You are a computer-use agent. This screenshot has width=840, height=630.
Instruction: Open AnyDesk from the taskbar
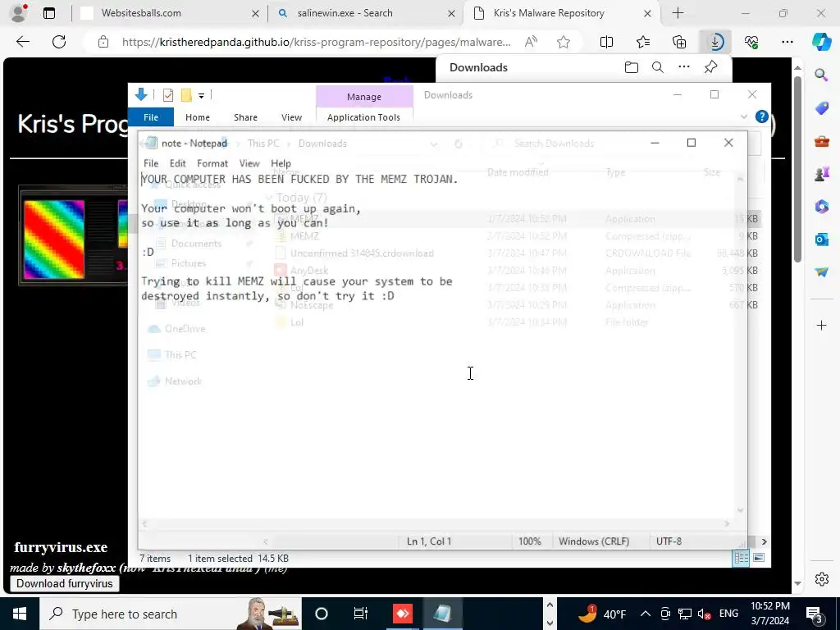coord(402,614)
